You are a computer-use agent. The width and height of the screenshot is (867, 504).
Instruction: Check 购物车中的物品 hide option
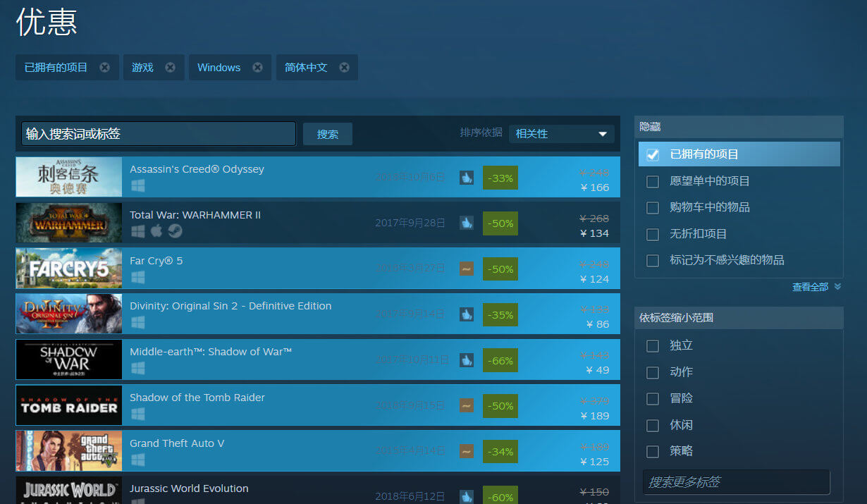(x=653, y=207)
